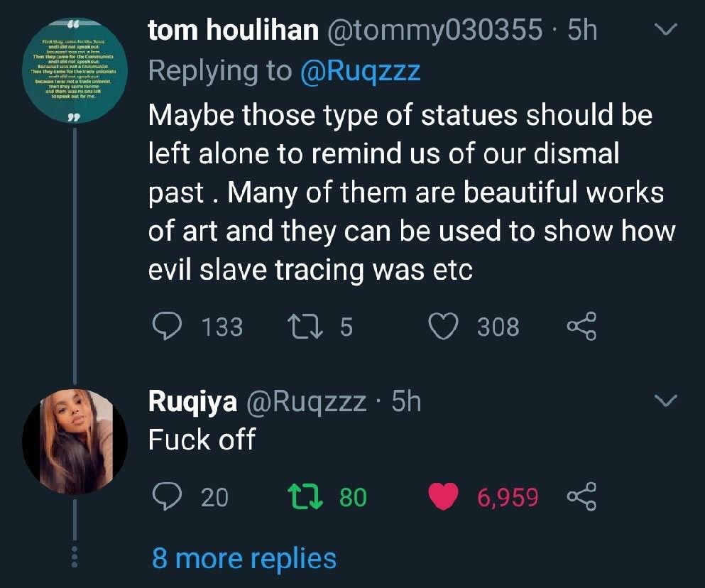
Task: Share tom houlihan's tweet
Action: pos(581,327)
